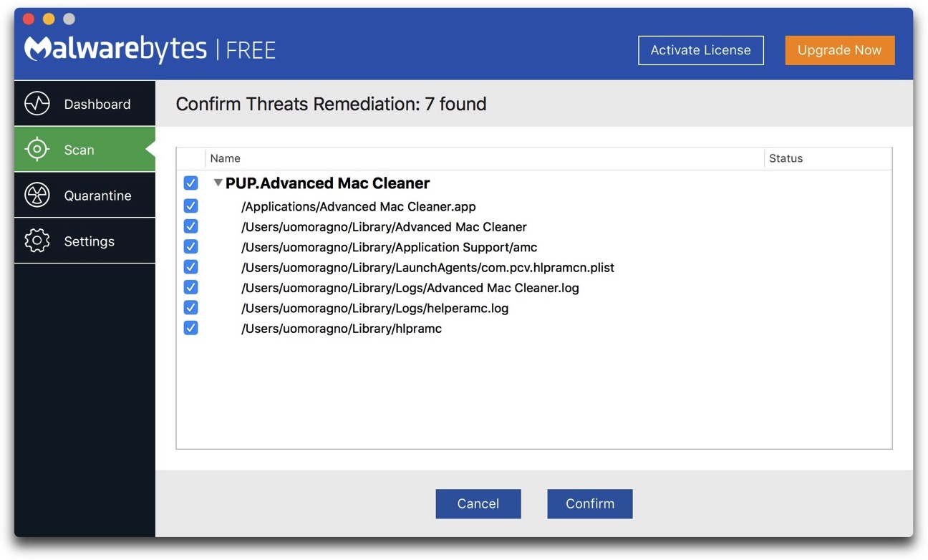This screenshot has width=928, height=560.
Task: Open Settings via the gear icon
Action: click(37, 241)
